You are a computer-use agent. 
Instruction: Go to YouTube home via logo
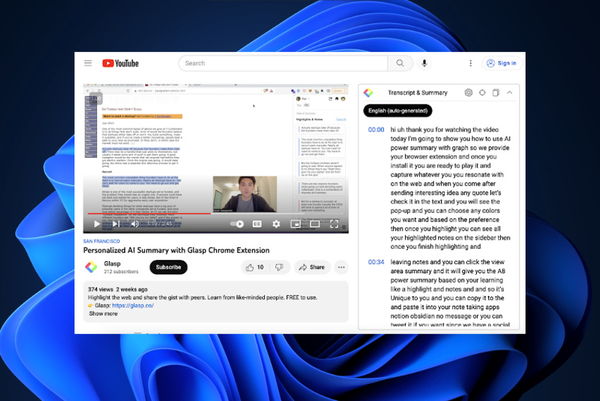[121, 63]
